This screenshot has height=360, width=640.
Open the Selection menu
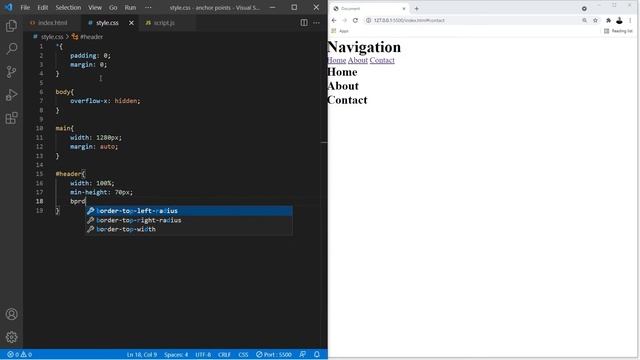tap(68, 7)
